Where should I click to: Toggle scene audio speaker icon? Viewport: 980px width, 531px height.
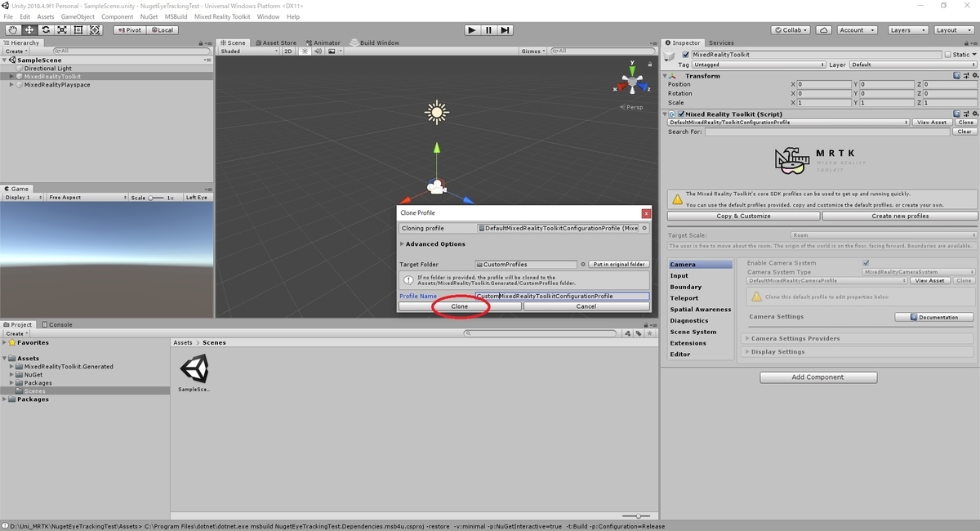318,51
